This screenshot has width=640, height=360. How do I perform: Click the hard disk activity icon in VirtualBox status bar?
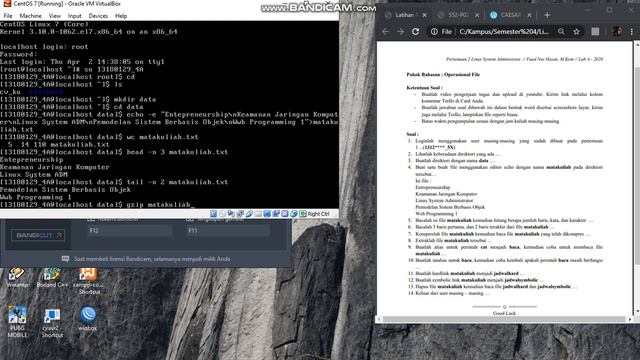(x=213, y=214)
